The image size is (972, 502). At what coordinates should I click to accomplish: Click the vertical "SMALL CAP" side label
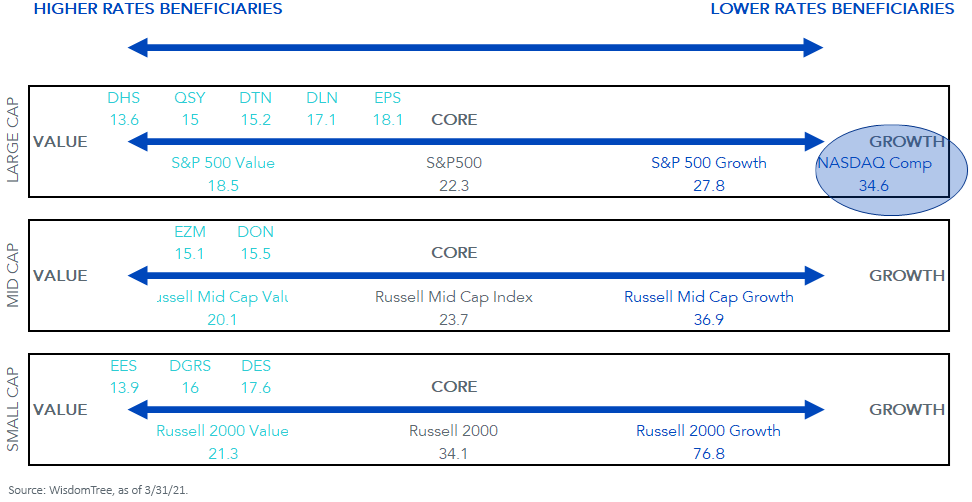[12, 409]
